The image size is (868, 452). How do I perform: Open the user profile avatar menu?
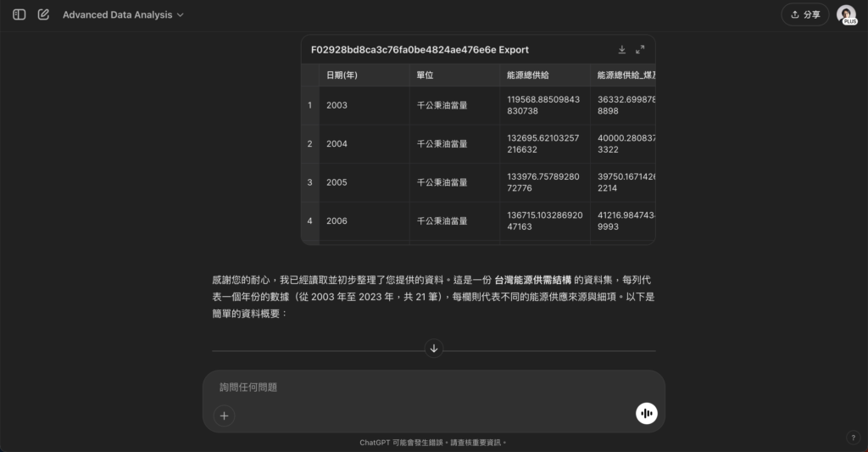point(846,14)
